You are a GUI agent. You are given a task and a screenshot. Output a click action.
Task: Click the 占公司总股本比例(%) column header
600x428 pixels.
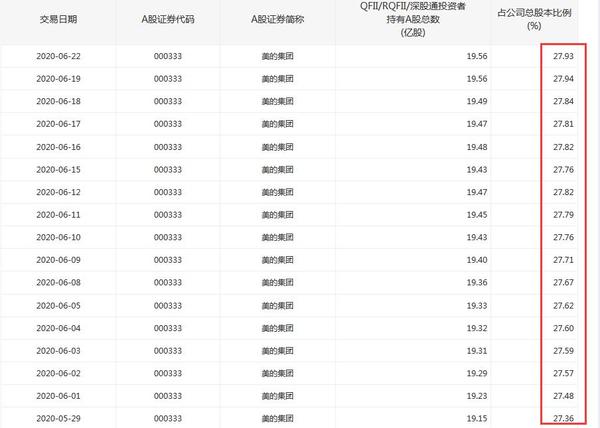pos(534,19)
